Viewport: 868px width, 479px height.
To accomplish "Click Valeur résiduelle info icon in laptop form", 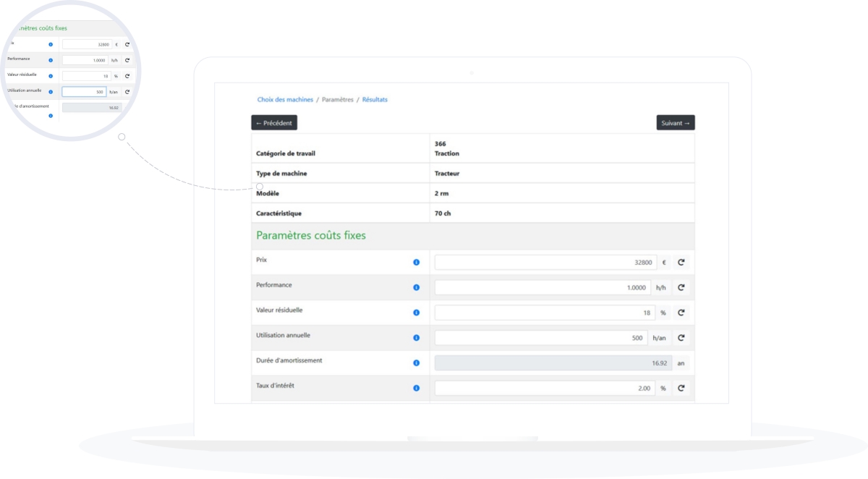I will pos(416,313).
